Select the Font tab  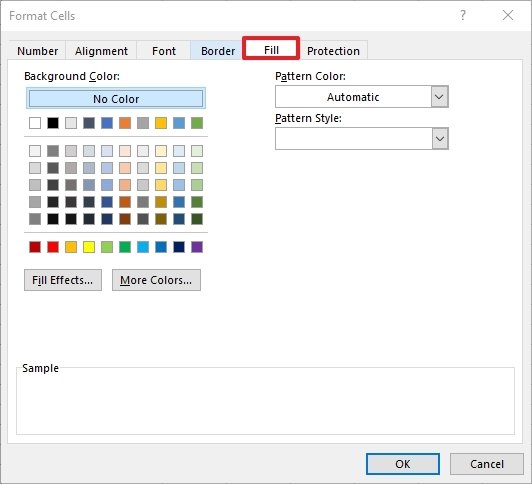[x=164, y=51]
